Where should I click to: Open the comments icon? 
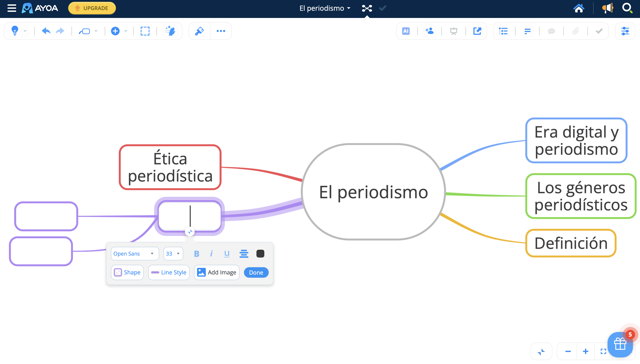(551, 31)
